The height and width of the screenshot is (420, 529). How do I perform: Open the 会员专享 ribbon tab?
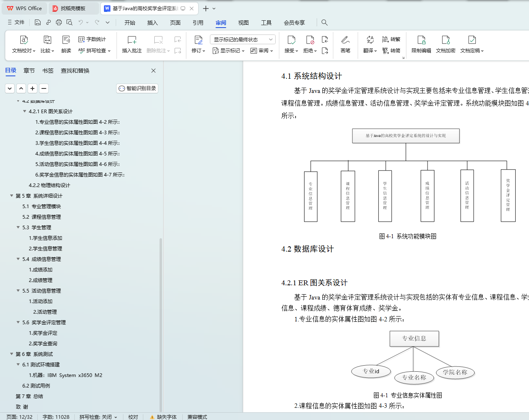294,23
